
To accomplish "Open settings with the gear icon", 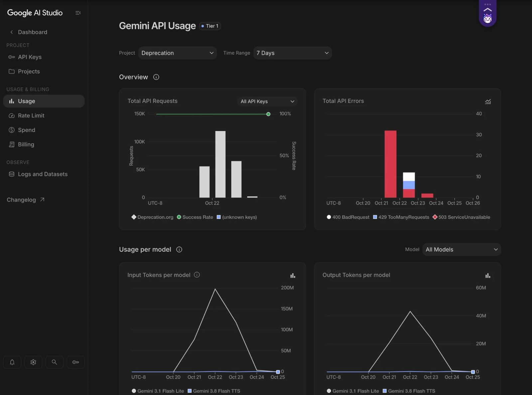I will coord(33,362).
